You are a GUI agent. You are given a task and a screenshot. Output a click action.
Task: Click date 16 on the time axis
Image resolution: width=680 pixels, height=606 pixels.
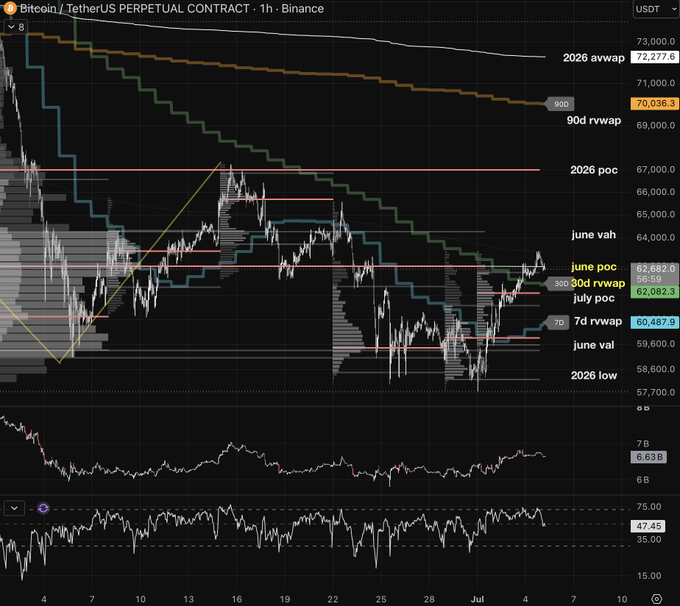pos(236,599)
